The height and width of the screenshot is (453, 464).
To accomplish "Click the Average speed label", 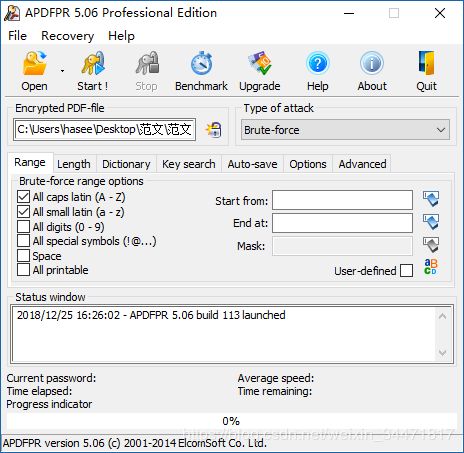I will pyautogui.click(x=276, y=378).
